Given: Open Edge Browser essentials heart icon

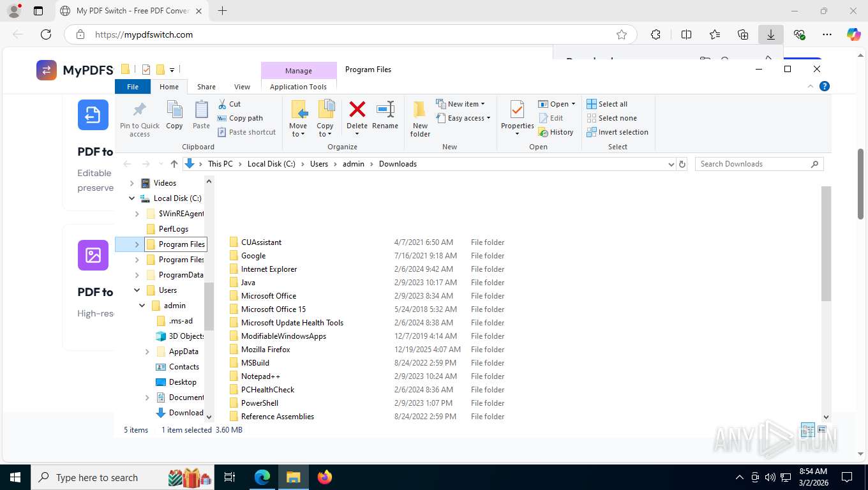Looking at the screenshot, I should [799, 34].
